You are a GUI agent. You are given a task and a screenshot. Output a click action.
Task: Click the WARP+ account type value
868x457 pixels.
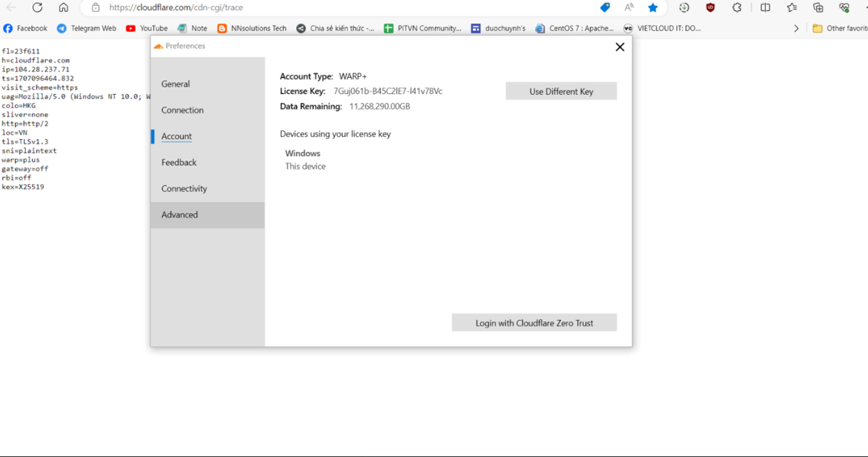[353, 76]
